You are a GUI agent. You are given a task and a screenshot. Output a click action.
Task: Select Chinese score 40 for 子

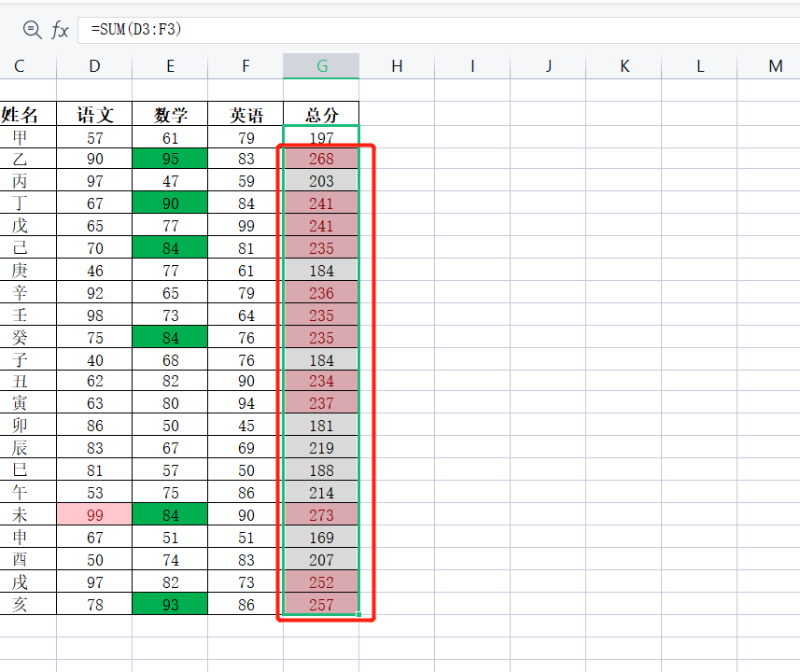(x=94, y=359)
